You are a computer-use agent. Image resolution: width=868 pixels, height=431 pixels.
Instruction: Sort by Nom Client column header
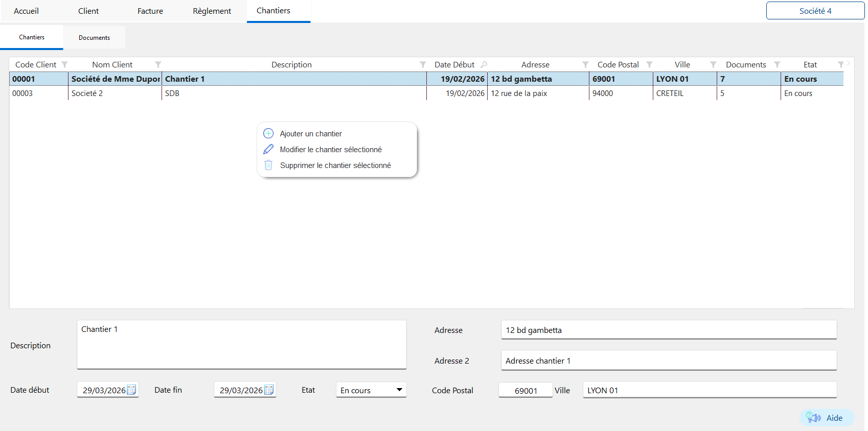point(112,64)
